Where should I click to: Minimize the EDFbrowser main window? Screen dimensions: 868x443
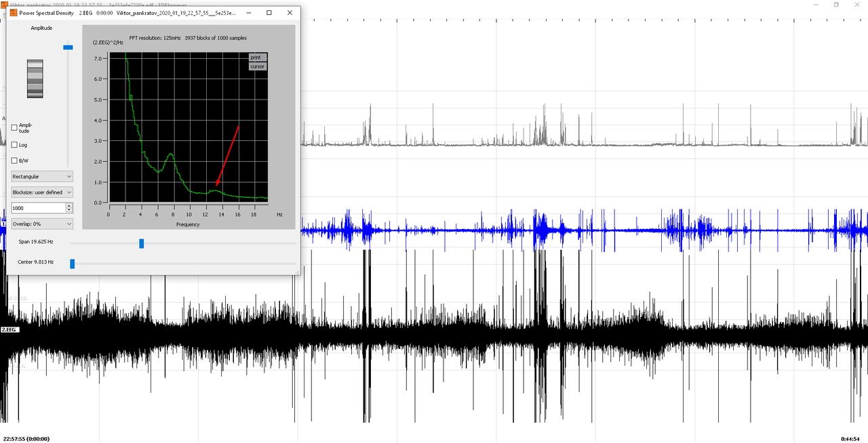coord(816,4)
